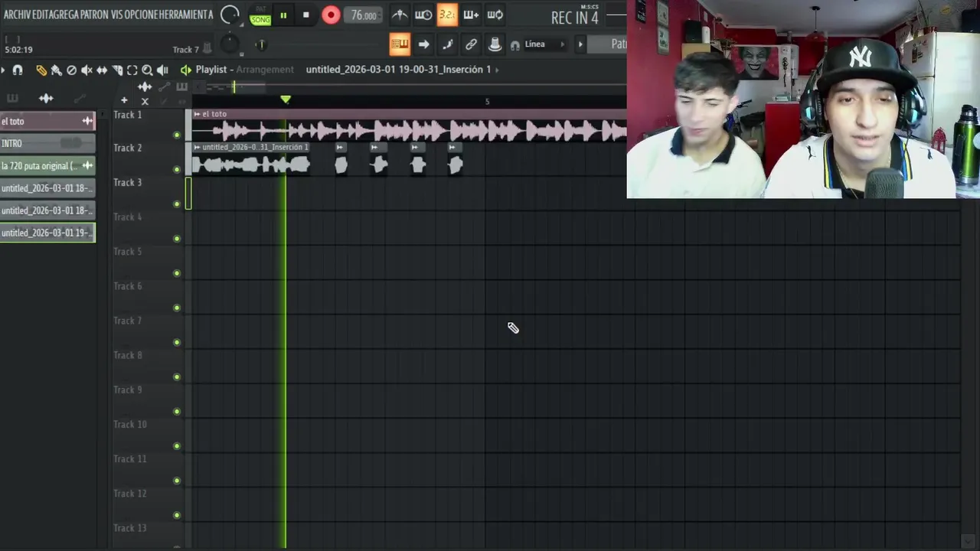
Task: Click the master volume knob near ARCHIV menus
Action: coord(230,15)
